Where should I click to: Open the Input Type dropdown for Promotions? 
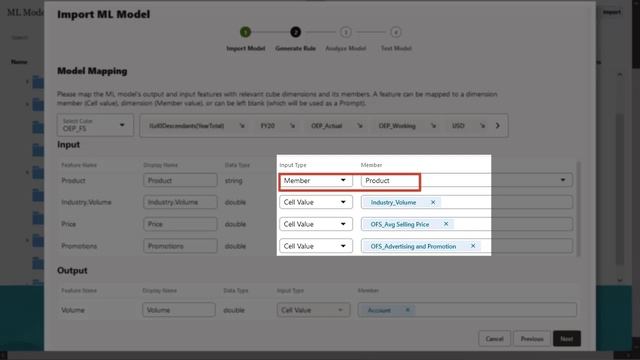tap(315, 246)
